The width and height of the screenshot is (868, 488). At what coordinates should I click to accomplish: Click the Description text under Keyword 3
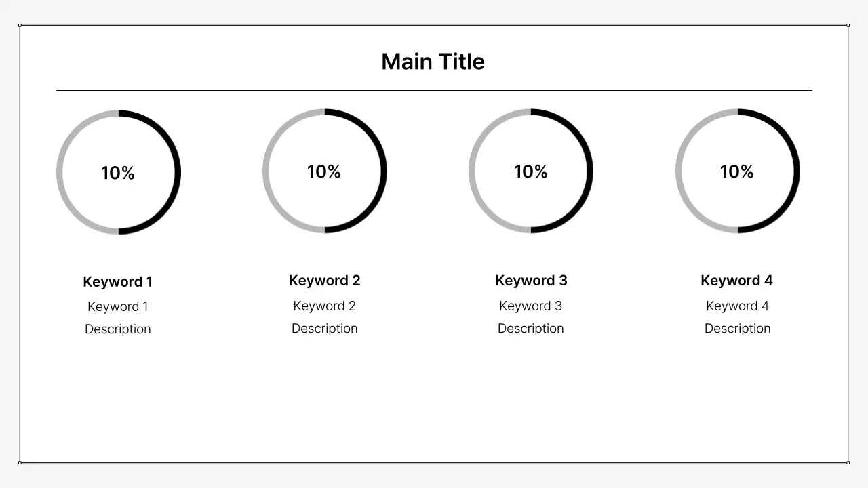[531, 329]
